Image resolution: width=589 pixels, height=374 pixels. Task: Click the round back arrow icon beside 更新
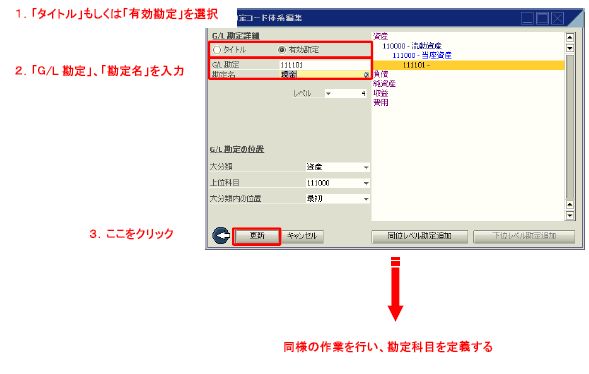[221, 236]
